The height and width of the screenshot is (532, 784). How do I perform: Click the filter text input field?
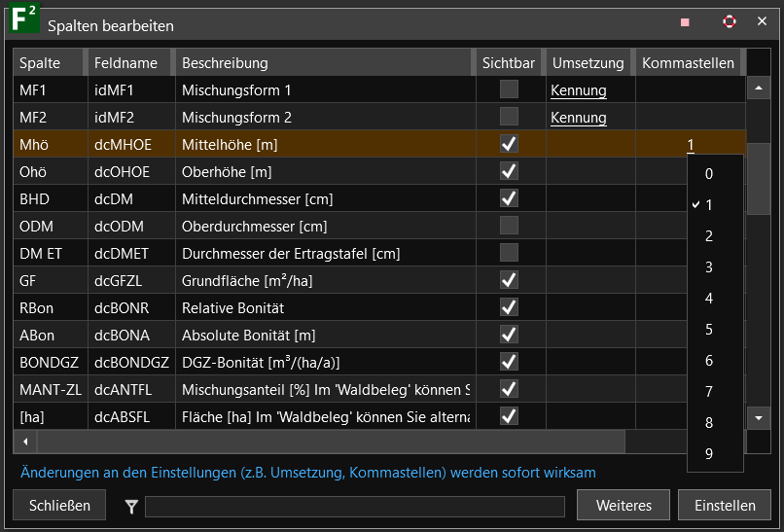[354, 507]
